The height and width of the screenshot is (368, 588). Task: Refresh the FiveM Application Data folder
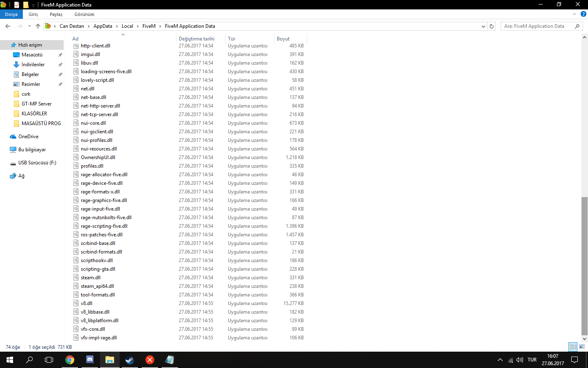[492, 26]
